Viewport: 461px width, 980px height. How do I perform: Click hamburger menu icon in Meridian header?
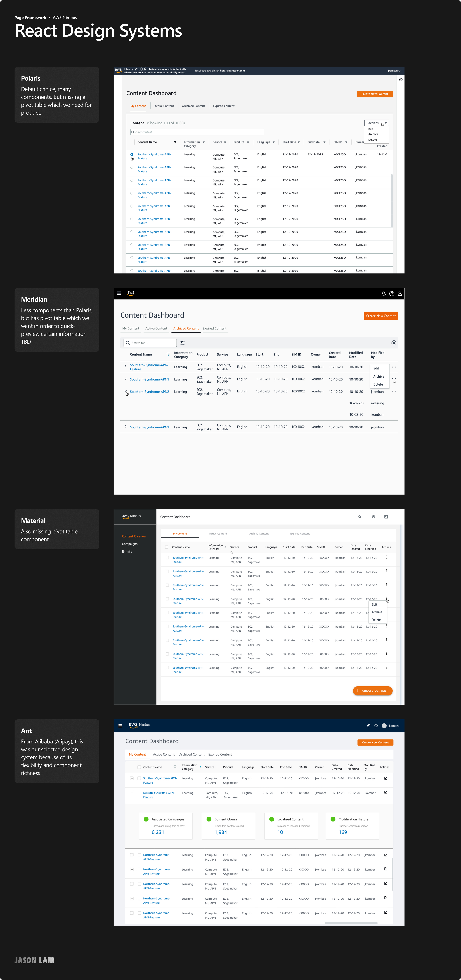[x=119, y=293]
